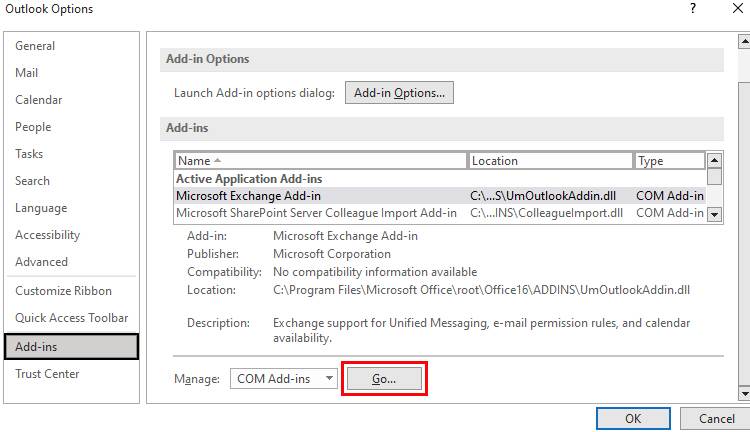Click the add-ins list scroll down arrow
This screenshot has width=750, height=432.
[x=714, y=215]
